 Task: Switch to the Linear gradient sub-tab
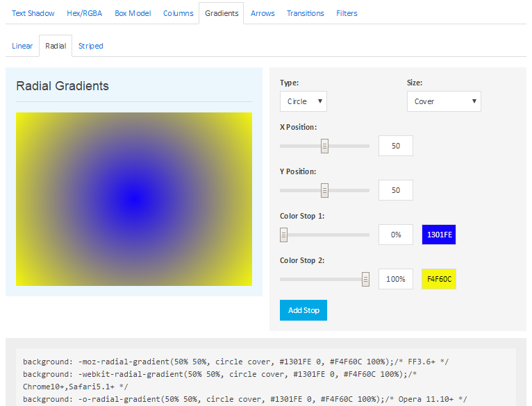click(x=22, y=46)
